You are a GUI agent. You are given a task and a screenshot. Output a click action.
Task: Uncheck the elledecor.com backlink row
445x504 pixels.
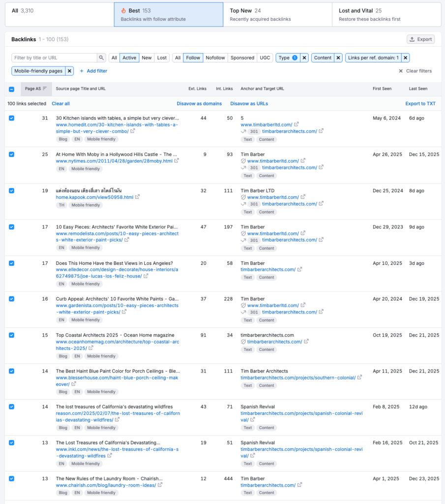[x=11, y=263]
